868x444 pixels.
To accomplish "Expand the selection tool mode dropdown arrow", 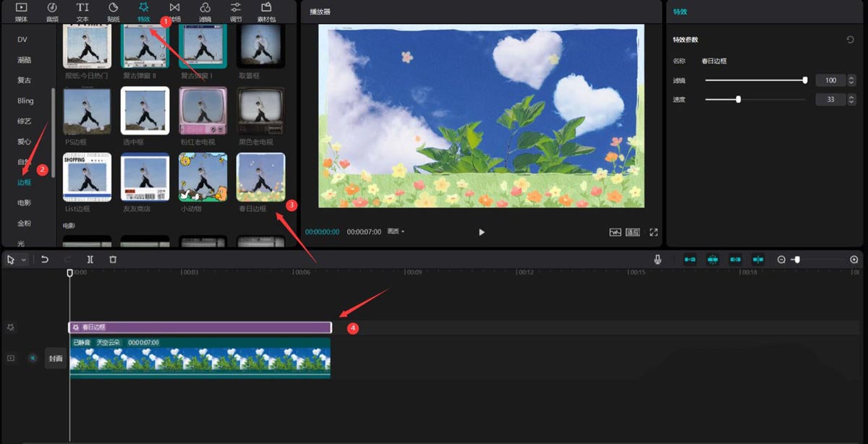I will (x=24, y=260).
